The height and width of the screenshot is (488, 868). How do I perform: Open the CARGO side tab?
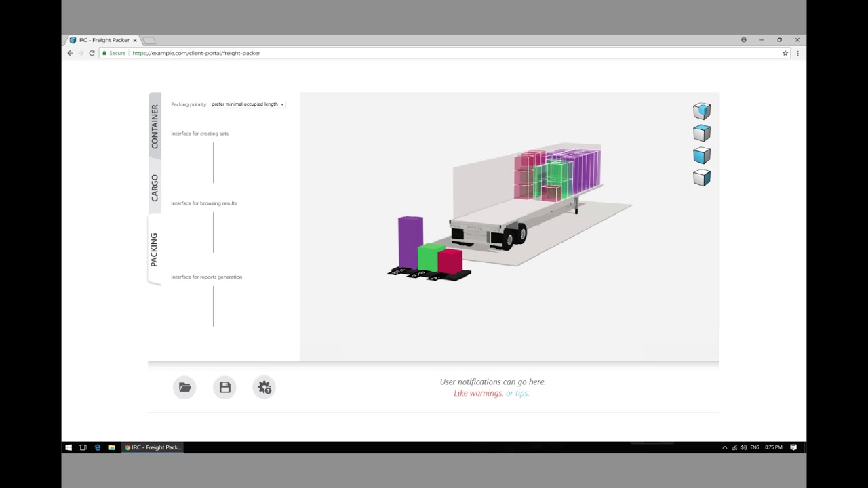coord(155,188)
